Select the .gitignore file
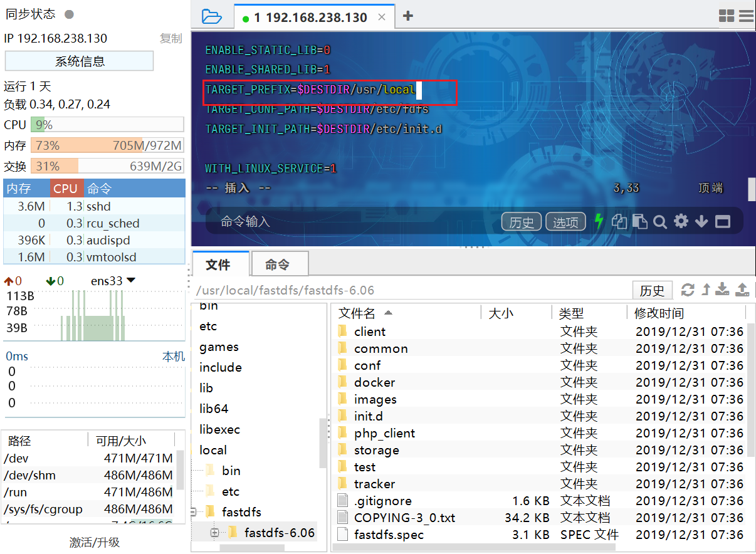Viewport: 756px width, 554px height. (539, 501)
